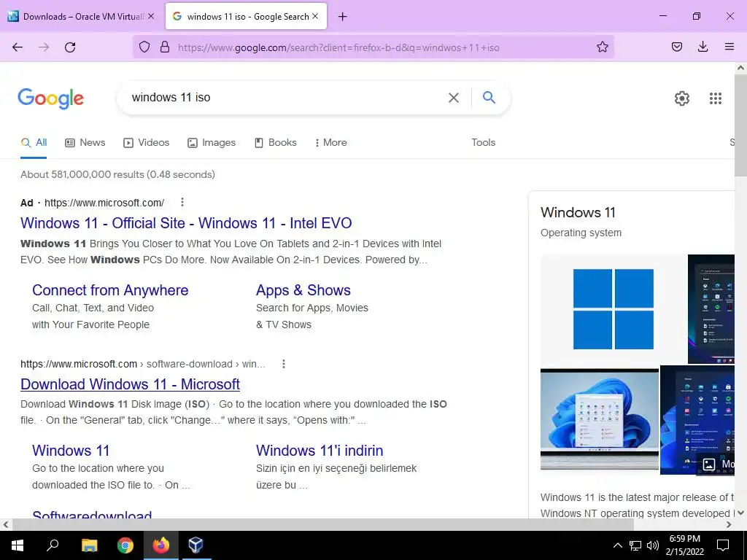The width and height of the screenshot is (747, 560).
Task: Launch Chrome from the taskbar
Action: [x=125, y=545]
